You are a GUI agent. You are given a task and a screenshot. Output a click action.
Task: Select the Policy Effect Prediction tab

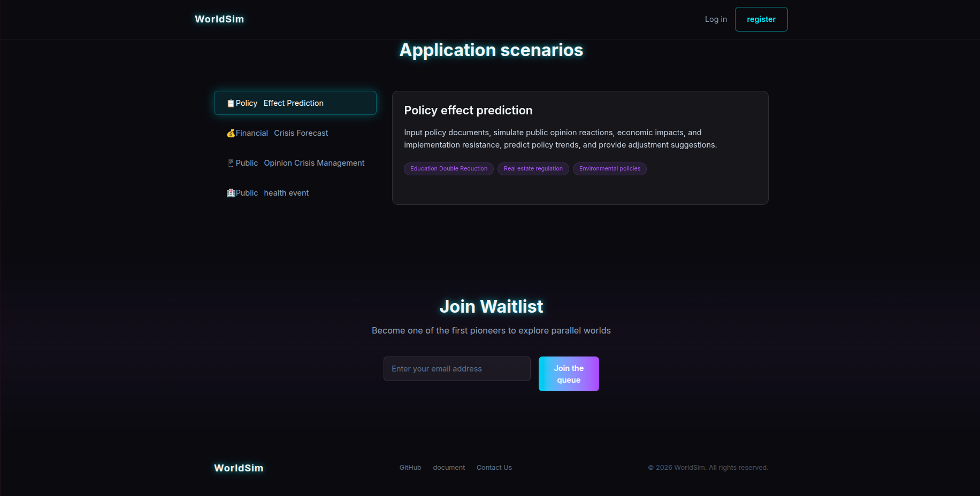[x=295, y=103]
